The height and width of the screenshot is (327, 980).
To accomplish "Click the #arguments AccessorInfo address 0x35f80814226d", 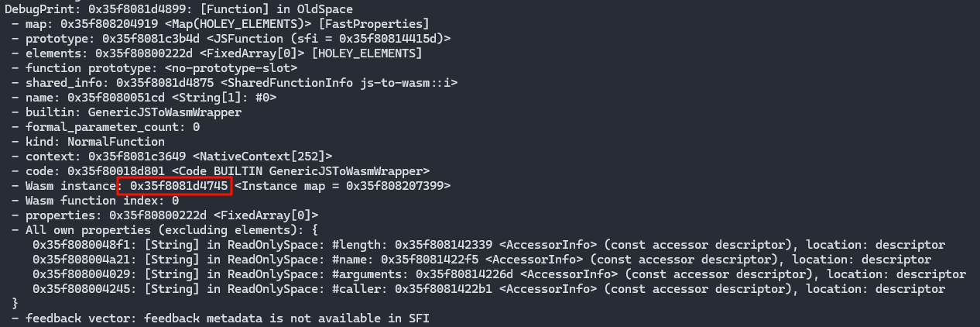I will 464,274.
